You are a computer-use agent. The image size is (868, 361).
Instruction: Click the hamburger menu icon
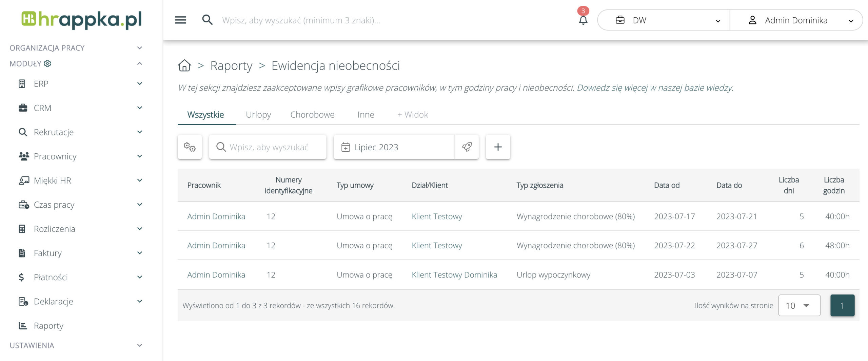pos(180,20)
